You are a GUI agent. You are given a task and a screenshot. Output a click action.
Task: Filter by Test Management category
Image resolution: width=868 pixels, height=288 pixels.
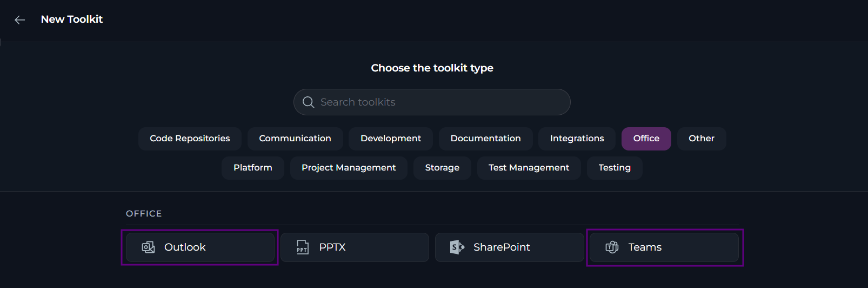(529, 168)
